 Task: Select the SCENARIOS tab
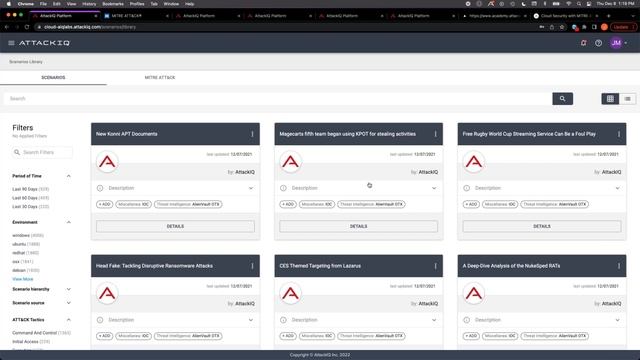click(53, 78)
